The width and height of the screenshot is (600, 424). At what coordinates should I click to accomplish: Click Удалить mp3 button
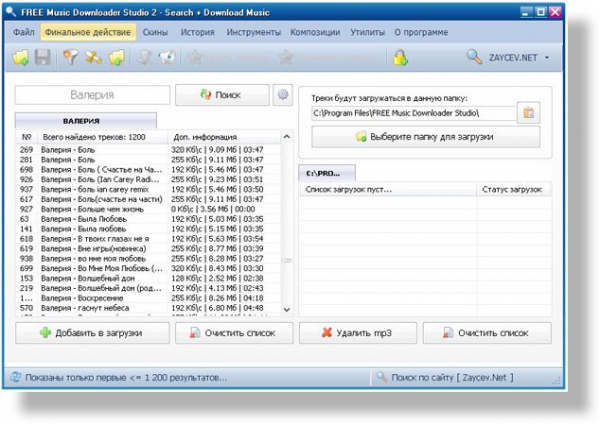pos(358,333)
